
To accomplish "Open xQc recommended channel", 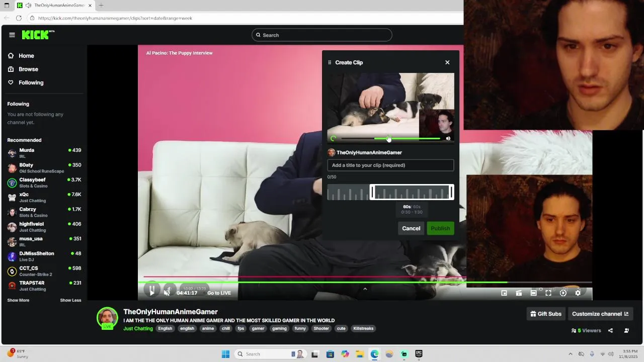I will 44,197.
